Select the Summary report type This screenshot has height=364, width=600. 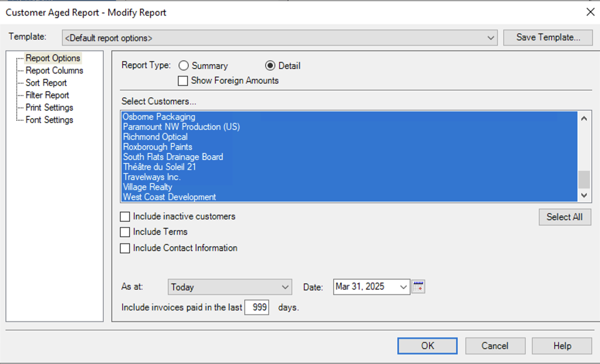click(184, 66)
